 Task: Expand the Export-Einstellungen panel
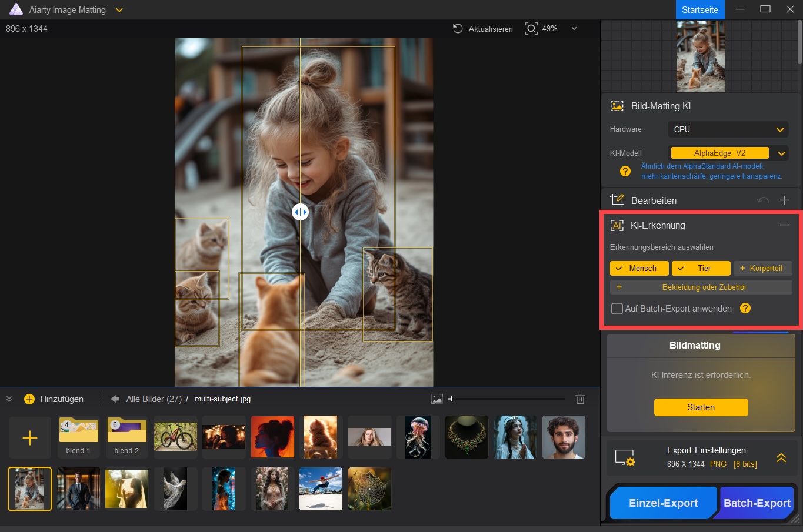click(781, 458)
